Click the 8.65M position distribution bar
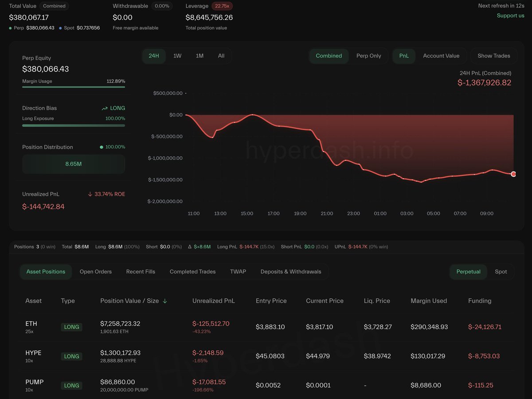The height and width of the screenshot is (399, 532). [x=74, y=164]
